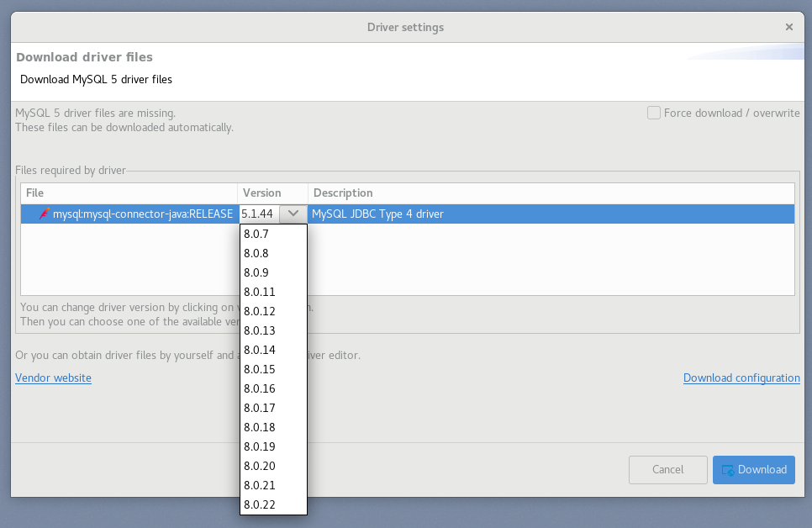
Task: Open Download configuration
Action: click(x=741, y=378)
